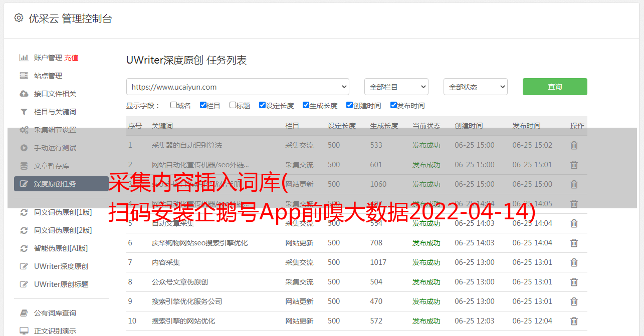Click the generated length value 1017
The image size is (644, 336).
[x=378, y=262]
